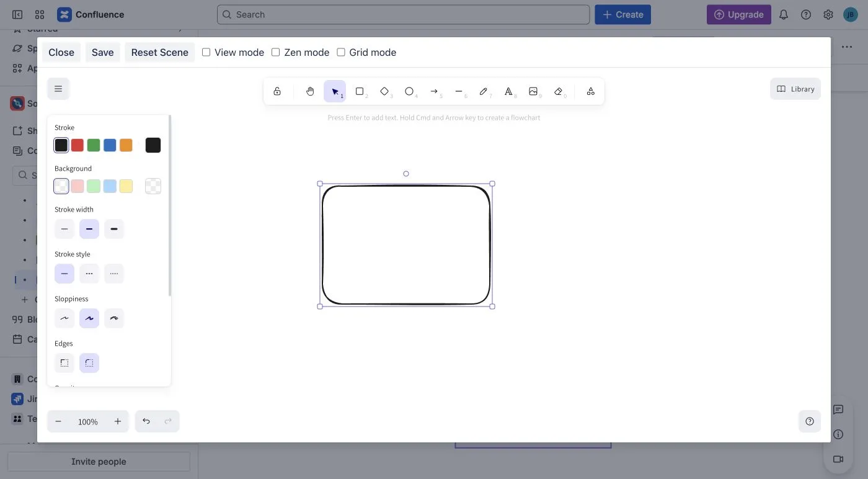Pick the light blue background color
The height and width of the screenshot is (479, 868).
click(110, 186)
